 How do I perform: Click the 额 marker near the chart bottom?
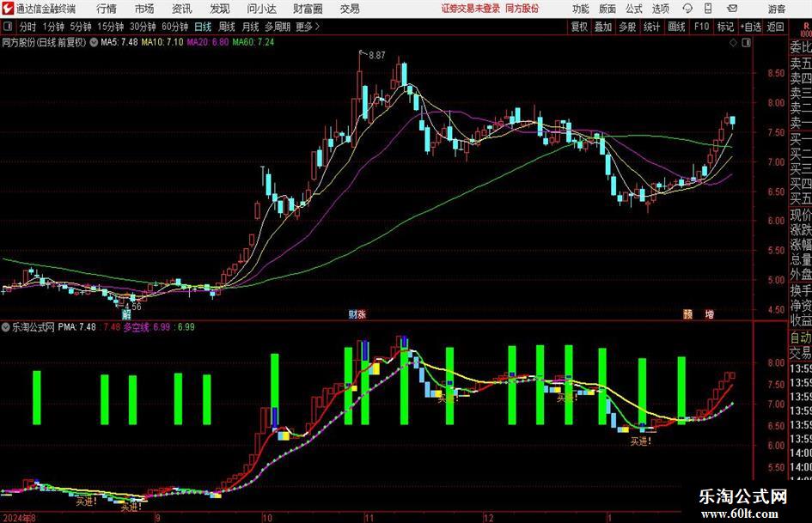(687, 314)
